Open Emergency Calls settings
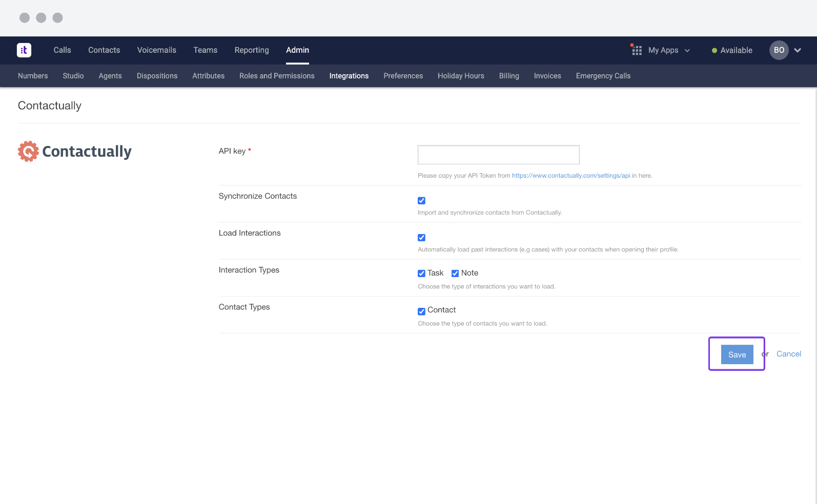Screen dimensions: 817x504 603,76
